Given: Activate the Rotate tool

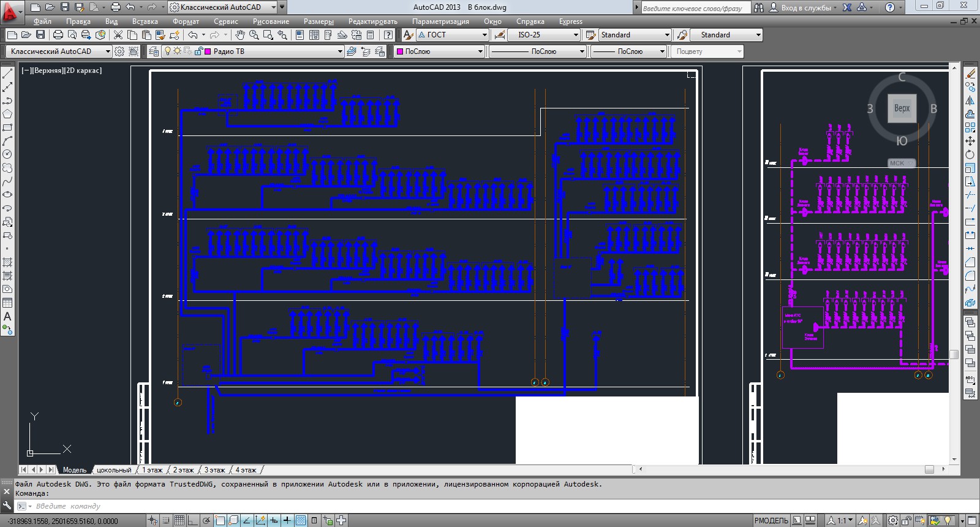Looking at the screenshot, I should 970,154.
